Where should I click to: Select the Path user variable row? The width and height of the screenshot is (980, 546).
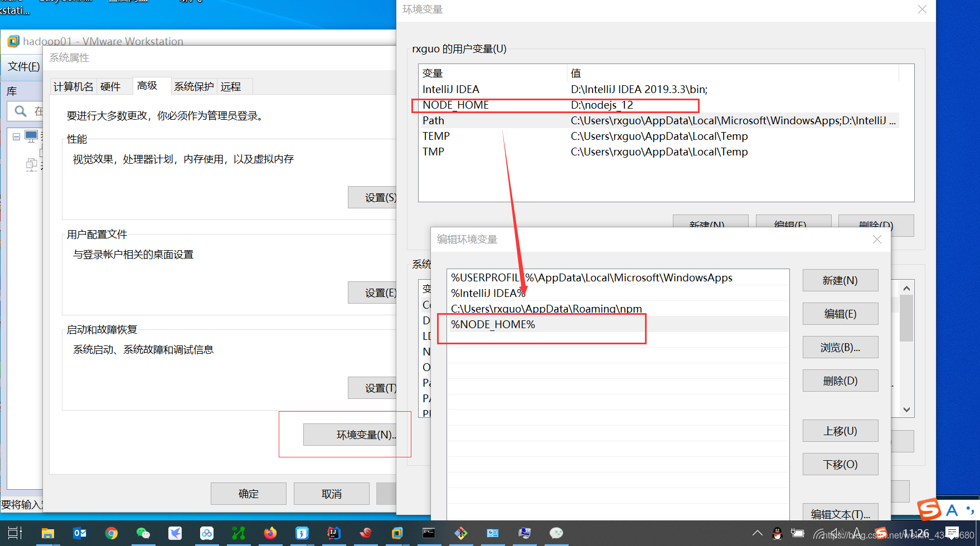pos(659,120)
